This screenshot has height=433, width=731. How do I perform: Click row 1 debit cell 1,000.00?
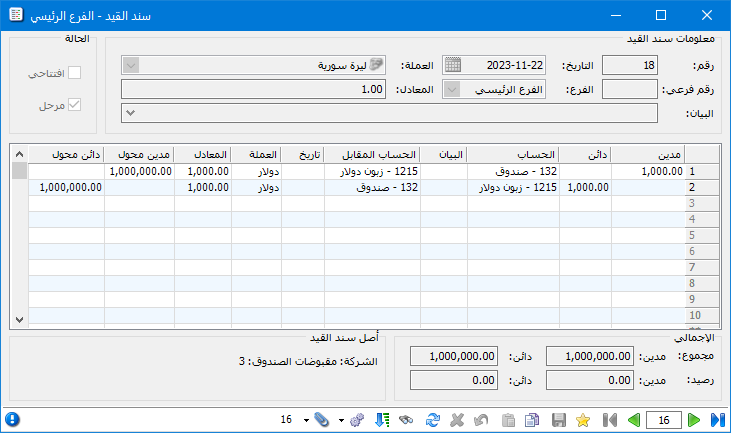[648, 172]
